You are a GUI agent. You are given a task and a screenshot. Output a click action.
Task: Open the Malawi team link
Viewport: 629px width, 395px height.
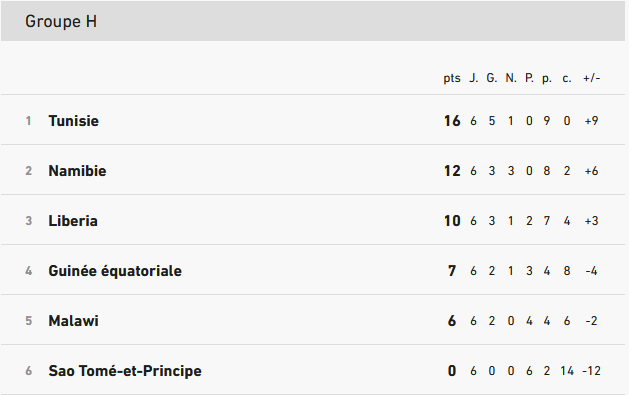pos(73,321)
